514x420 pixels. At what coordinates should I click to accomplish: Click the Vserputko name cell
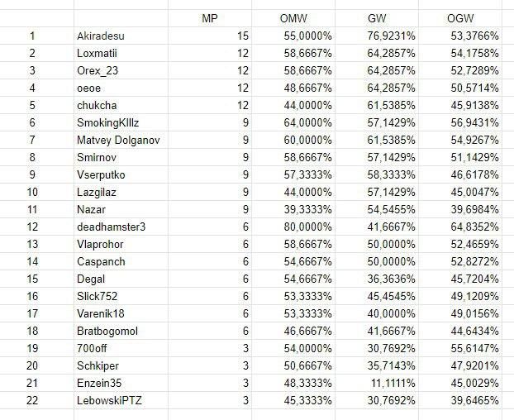tap(101, 174)
